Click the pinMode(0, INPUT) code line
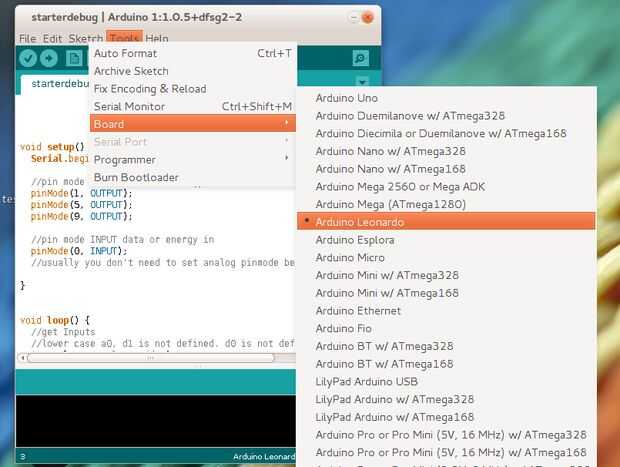This screenshot has width=620, height=467. 79,251
